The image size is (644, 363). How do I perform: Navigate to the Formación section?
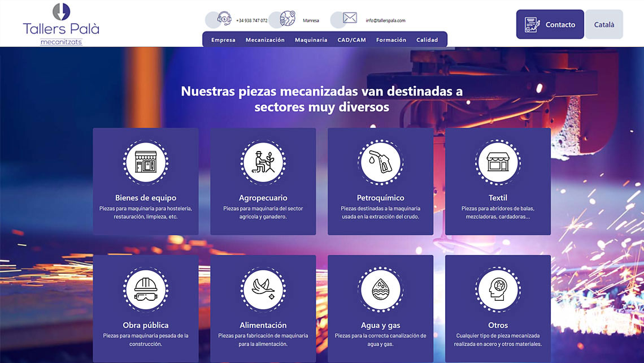tap(391, 40)
